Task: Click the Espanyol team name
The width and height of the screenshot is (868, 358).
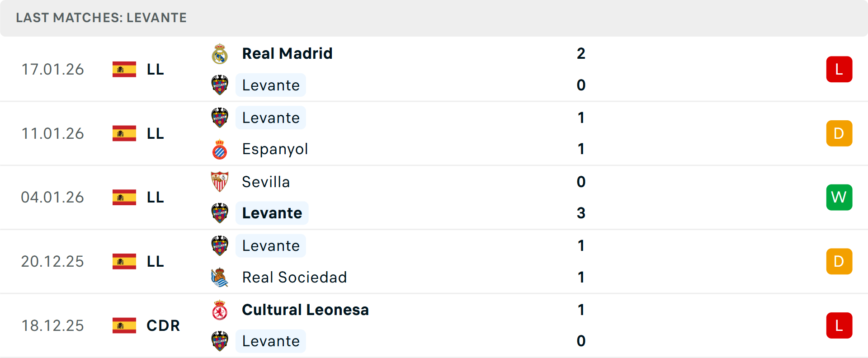Action: pyautogui.click(x=275, y=149)
